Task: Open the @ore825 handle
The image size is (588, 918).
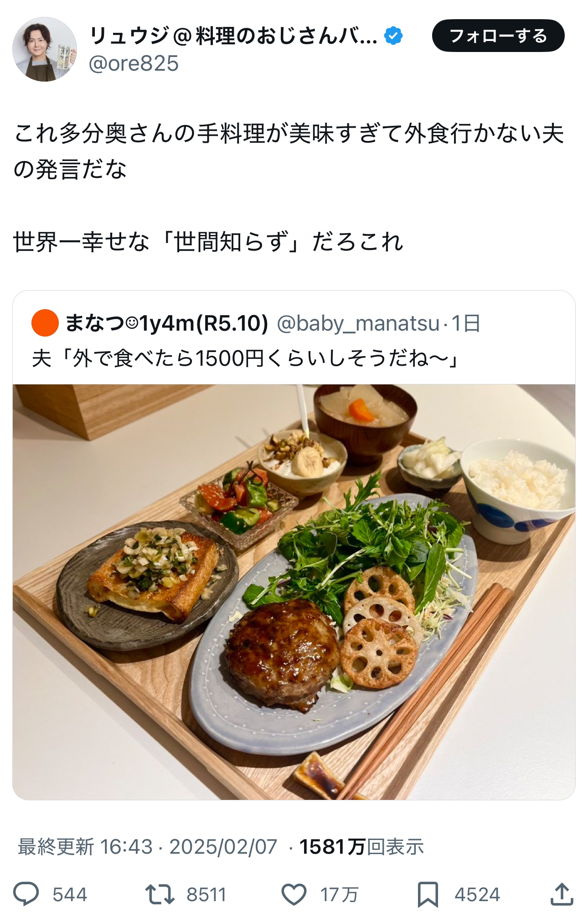Action: coord(134,63)
